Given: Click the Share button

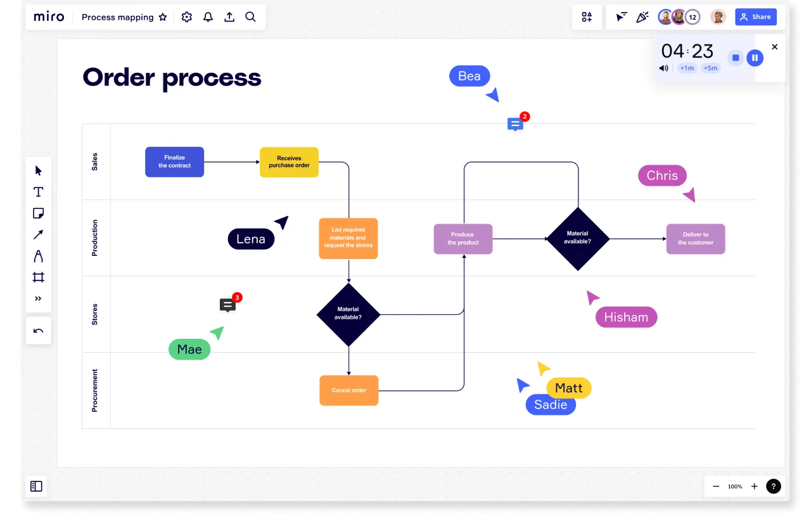Looking at the screenshot, I should (755, 17).
